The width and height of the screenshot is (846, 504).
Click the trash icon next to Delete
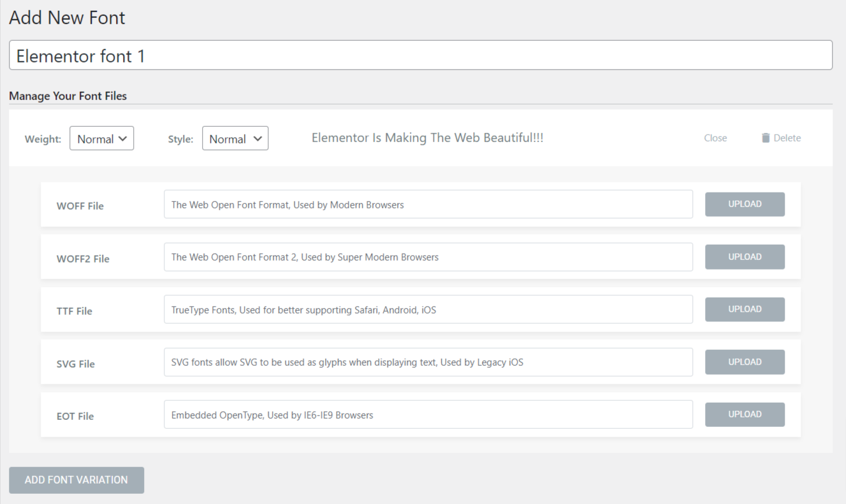pos(766,138)
